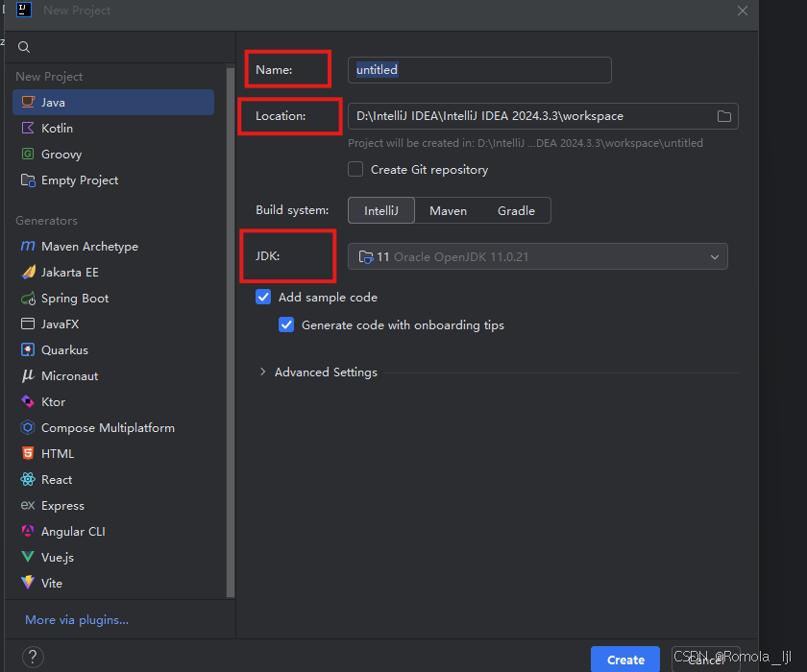This screenshot has width=807, height=672.
Task: Select the Kotlin project type
Action: click(113, 128)
